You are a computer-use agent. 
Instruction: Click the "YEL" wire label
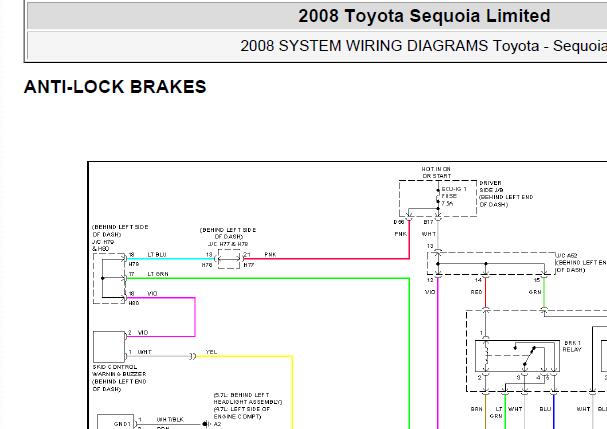pos(211,352)
